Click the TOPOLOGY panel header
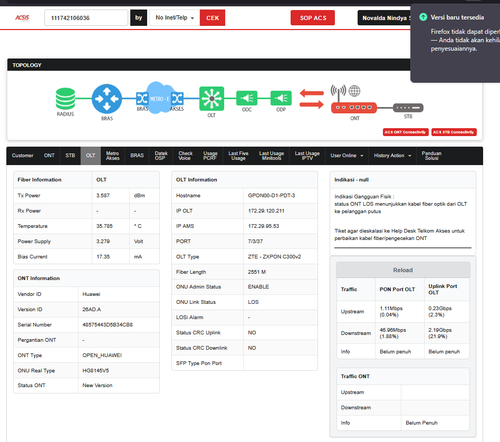 click(x=209, y=65)
